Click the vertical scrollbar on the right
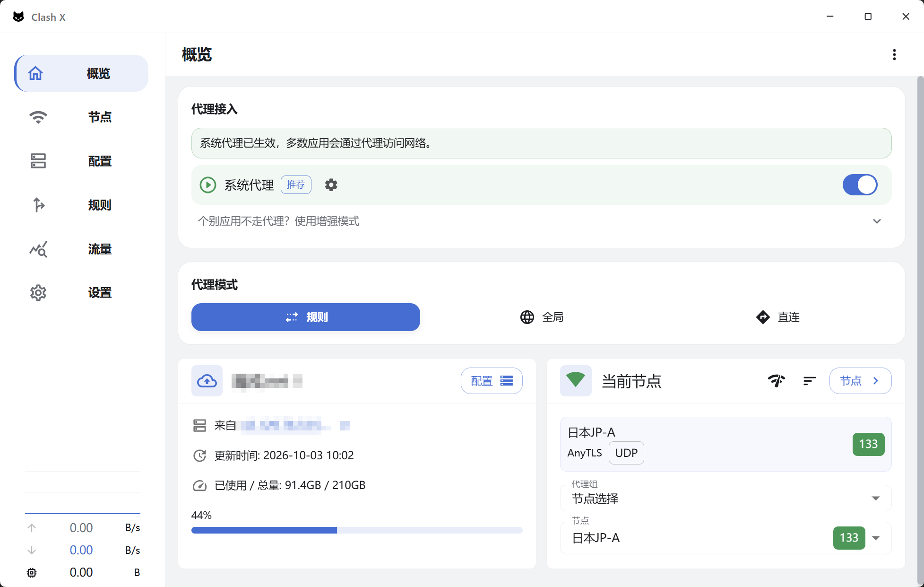 point(920,330)
